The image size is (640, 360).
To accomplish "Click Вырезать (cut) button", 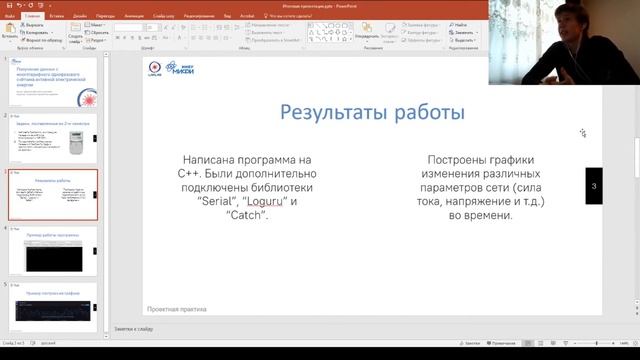I will pyautogui.click(x=32, y=25).
